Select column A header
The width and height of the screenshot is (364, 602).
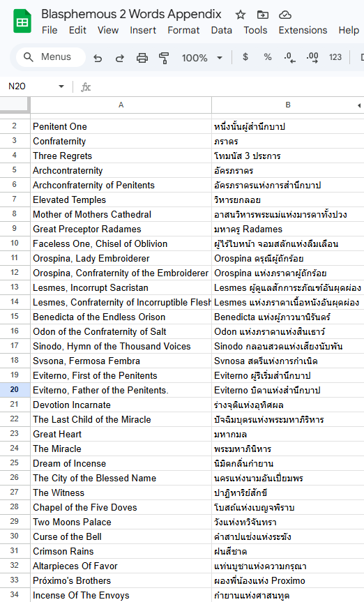121,105
